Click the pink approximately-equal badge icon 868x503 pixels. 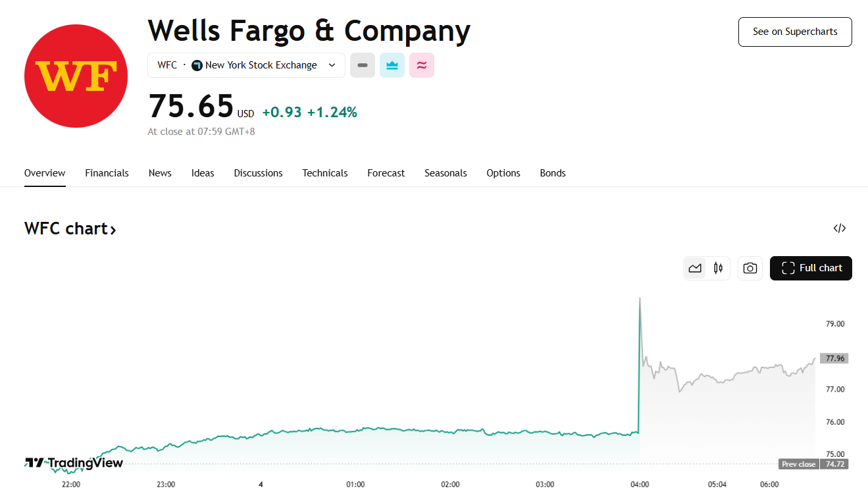coord(422,65)
